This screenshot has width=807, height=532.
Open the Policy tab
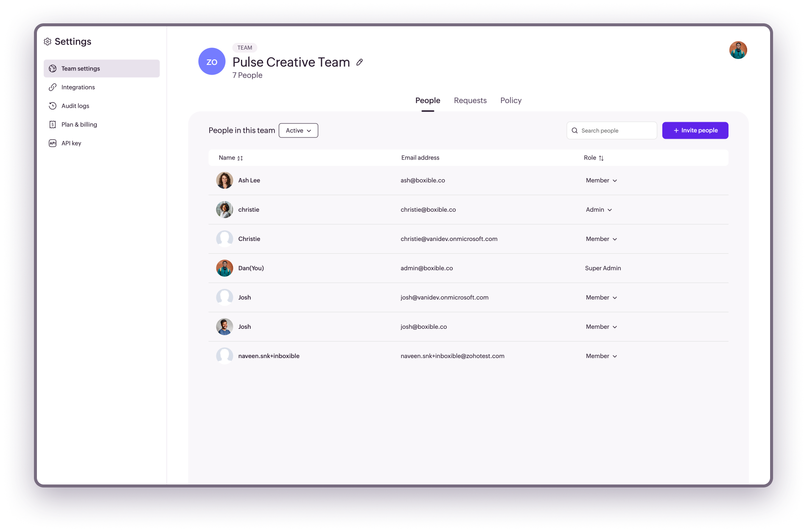point(511,101)
